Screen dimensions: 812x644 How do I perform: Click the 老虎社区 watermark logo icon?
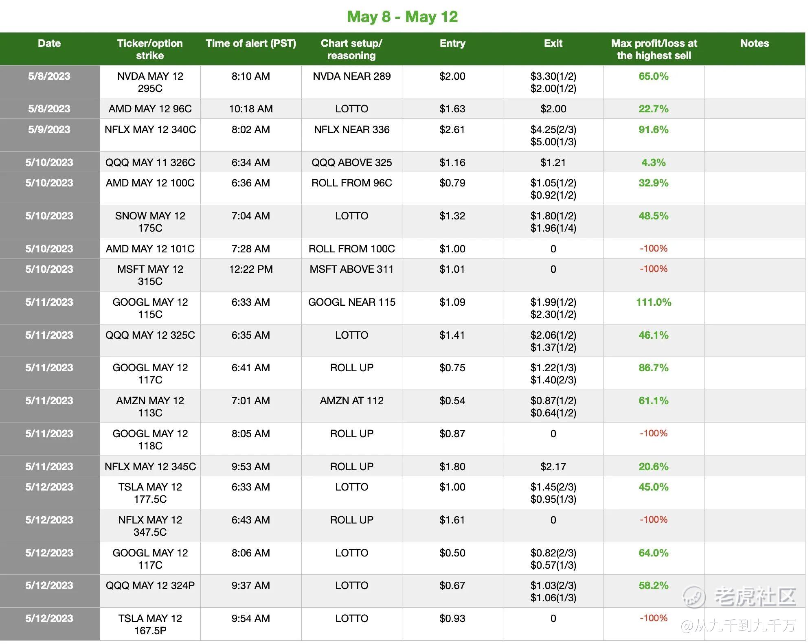point(693,597)
